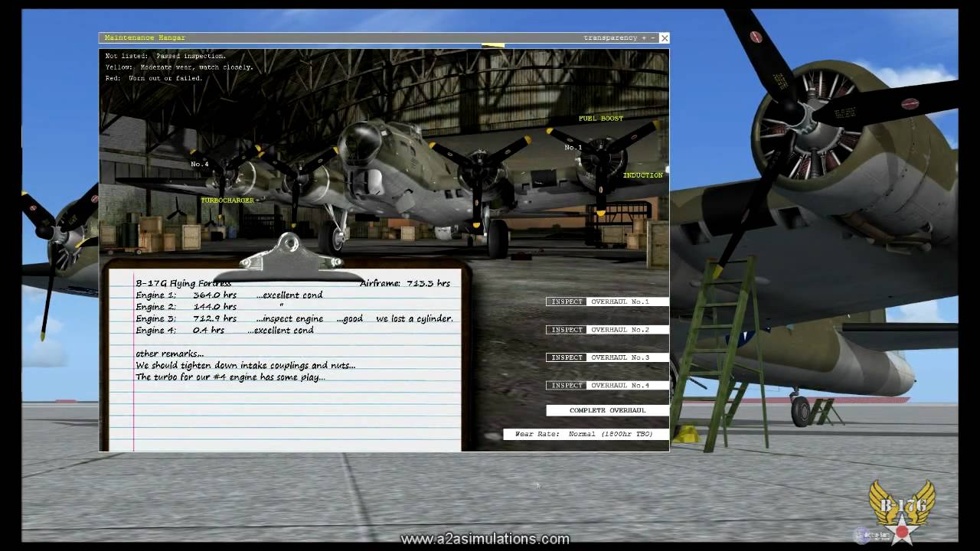
Task: Click the Maintenance Hangar title text
Action: 145,37
